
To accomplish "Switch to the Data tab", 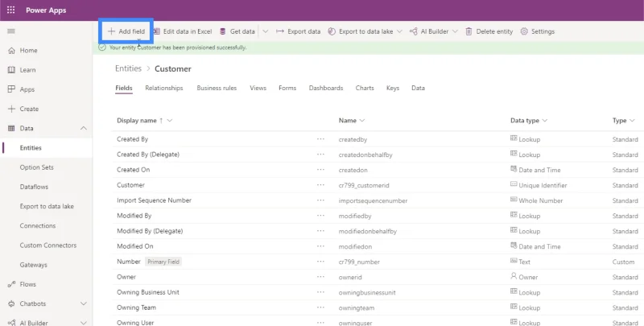I will pos(418,89).
